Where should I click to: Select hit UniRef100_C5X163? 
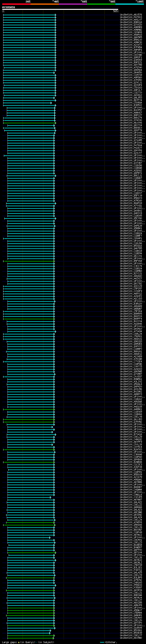point(131,87)
